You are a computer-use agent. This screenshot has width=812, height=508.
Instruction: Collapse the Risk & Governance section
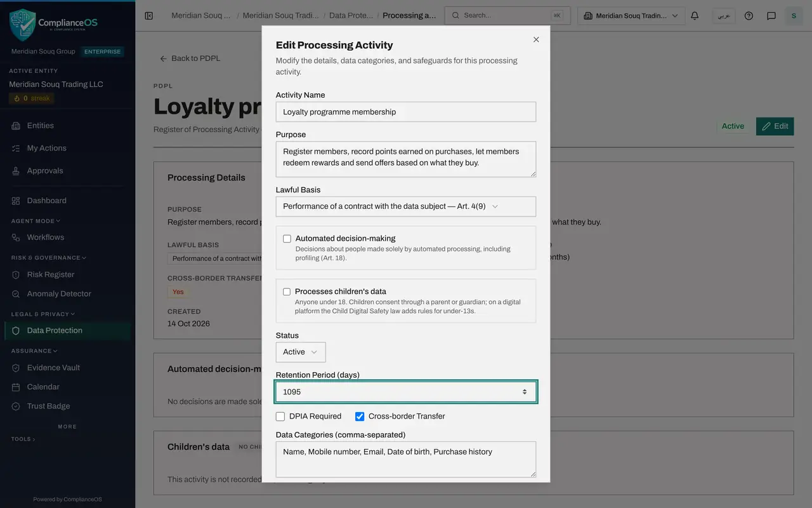click(48, 258)
